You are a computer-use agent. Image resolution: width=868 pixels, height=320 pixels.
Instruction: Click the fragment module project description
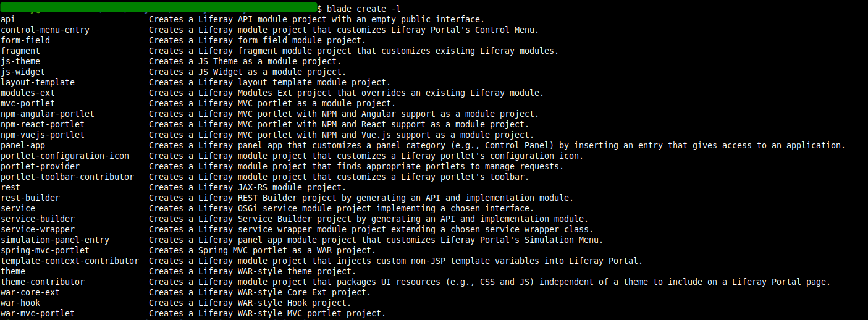click(x=354, y=51)
